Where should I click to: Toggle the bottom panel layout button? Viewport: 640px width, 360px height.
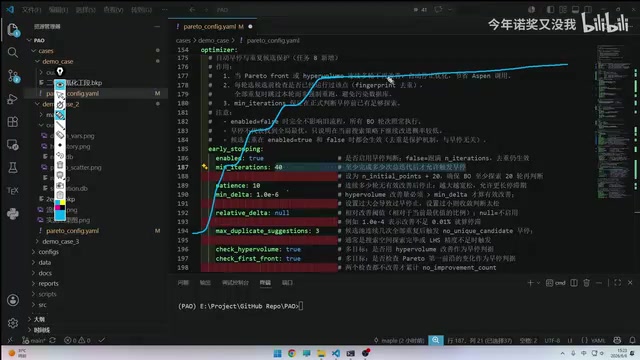coord(575,9)
